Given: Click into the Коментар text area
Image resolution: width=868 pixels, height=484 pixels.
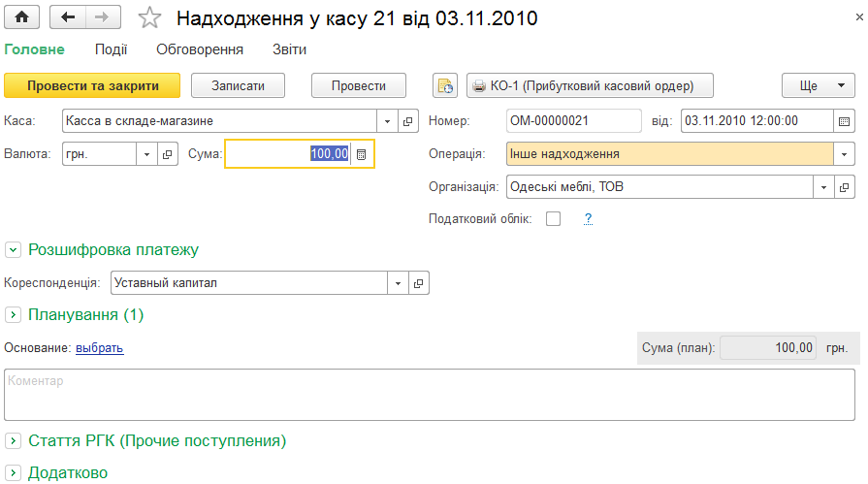Looking at the screenshot, I should coord(430,395).
